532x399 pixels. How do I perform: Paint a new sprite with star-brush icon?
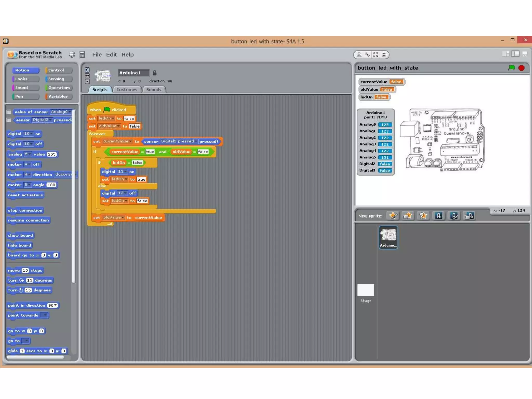click(393, 216)
